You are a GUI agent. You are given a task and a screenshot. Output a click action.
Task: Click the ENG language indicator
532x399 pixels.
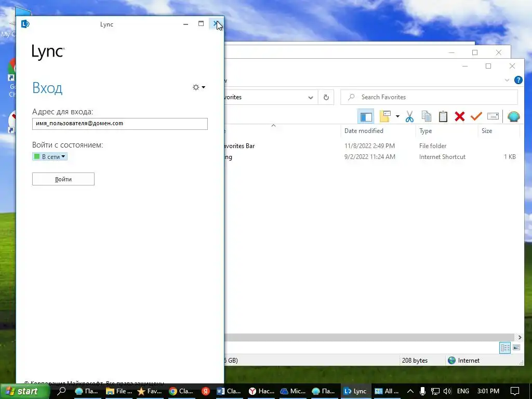[x=463, y=391]
